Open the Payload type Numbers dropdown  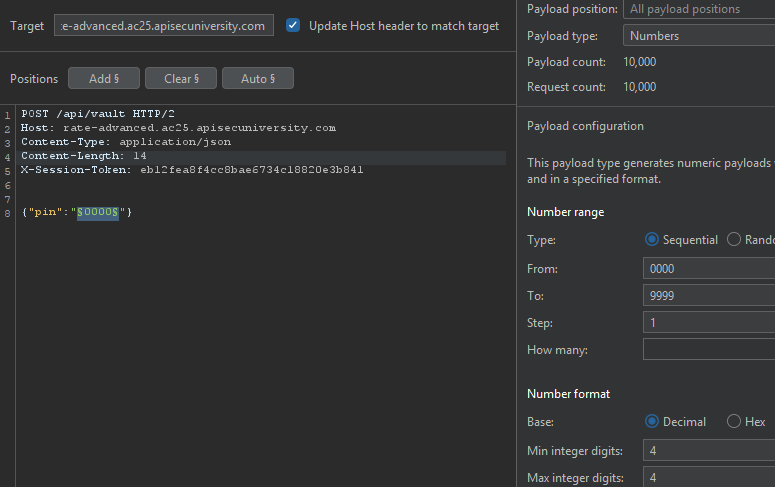pos(699,36)
